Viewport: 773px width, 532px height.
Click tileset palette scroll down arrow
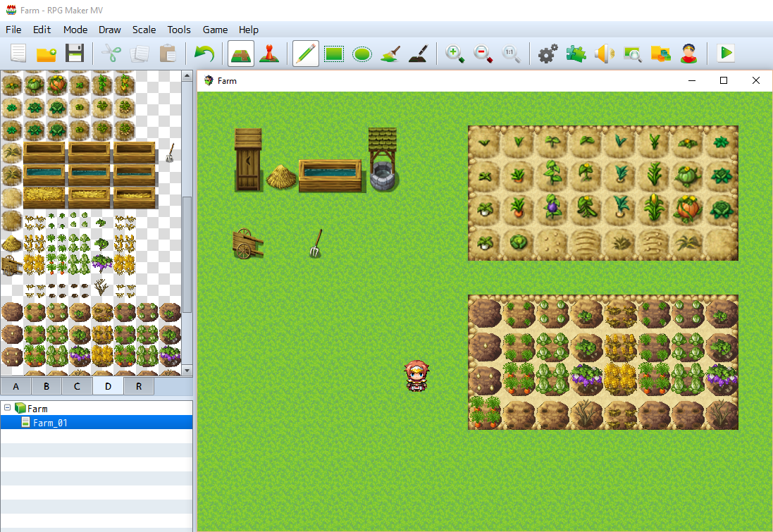pyautogui.click(x=187, y=370)
